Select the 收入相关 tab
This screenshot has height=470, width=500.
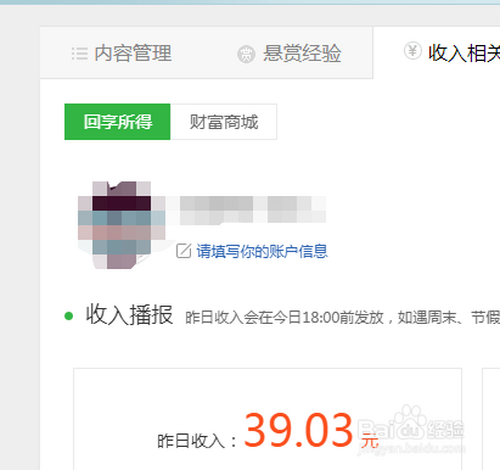(x=464, y=53)
